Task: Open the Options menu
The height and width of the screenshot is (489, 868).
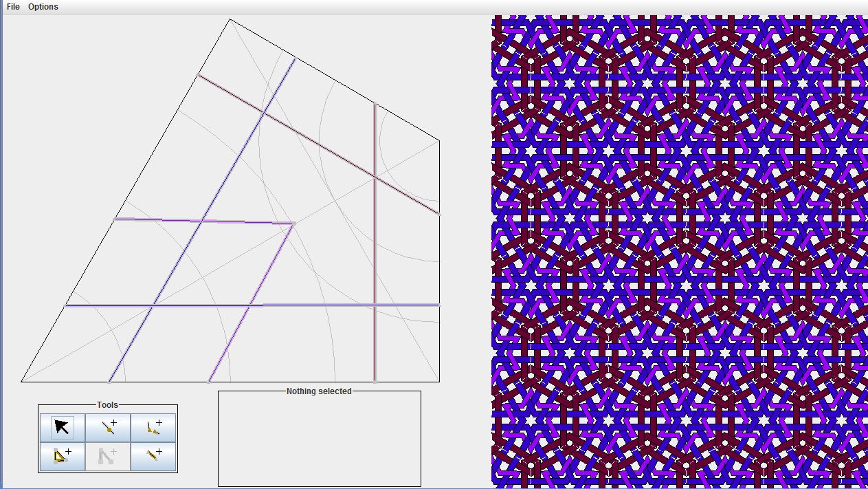Action: click(43, 7)
